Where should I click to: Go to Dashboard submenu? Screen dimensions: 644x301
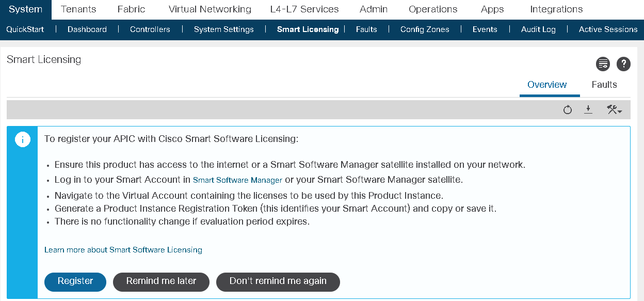pyautogui.click(x=87, y=29)
